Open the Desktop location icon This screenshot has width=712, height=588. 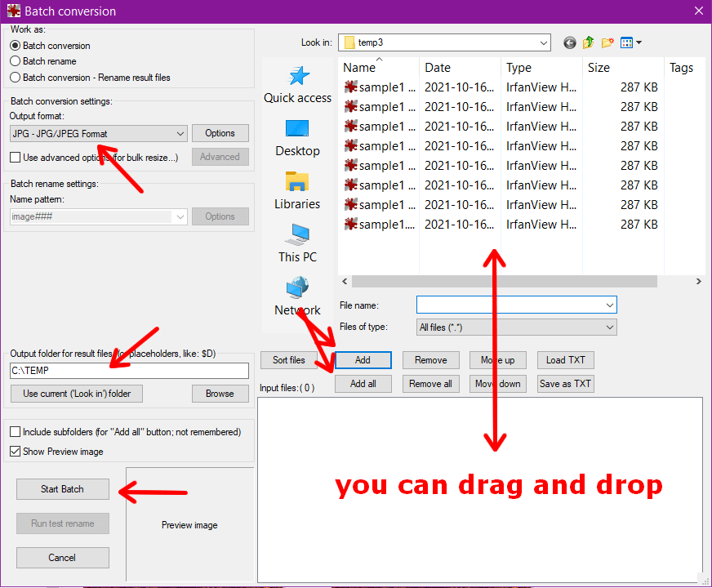pyautogui.click(x=297, y=128)
